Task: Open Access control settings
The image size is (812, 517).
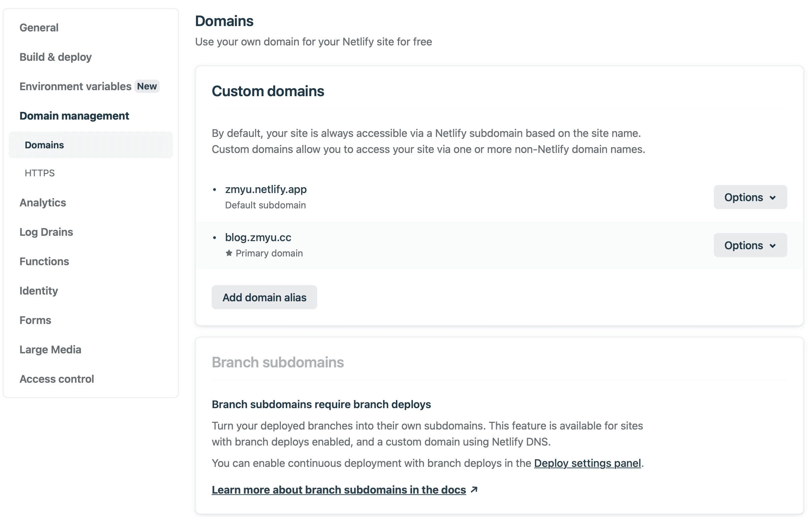Action: tap(57, 379)
